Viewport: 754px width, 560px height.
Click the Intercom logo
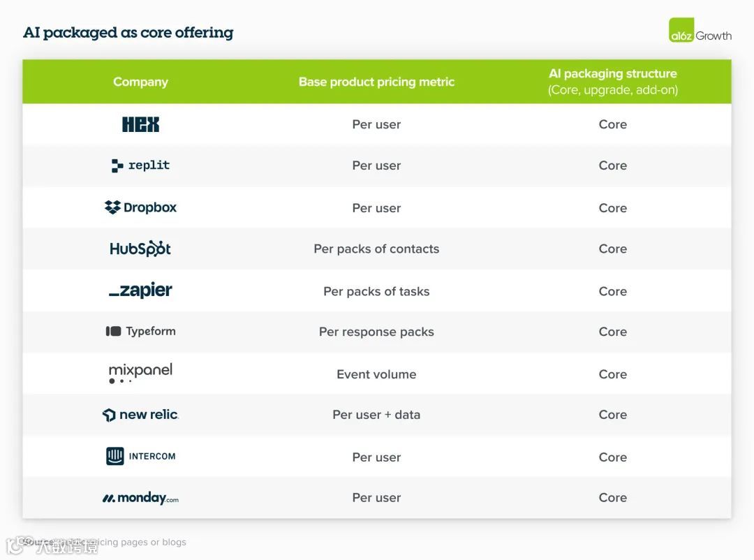pos(140,456)
